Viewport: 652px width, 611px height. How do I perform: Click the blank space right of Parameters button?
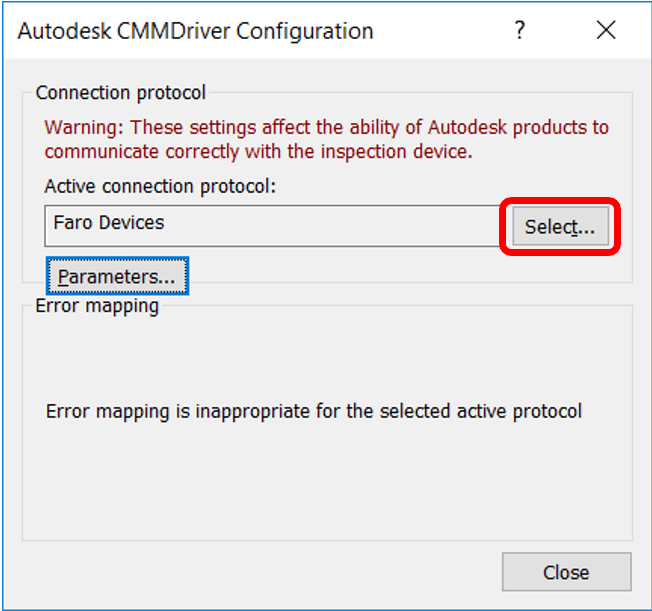click(x=400, y=276)
